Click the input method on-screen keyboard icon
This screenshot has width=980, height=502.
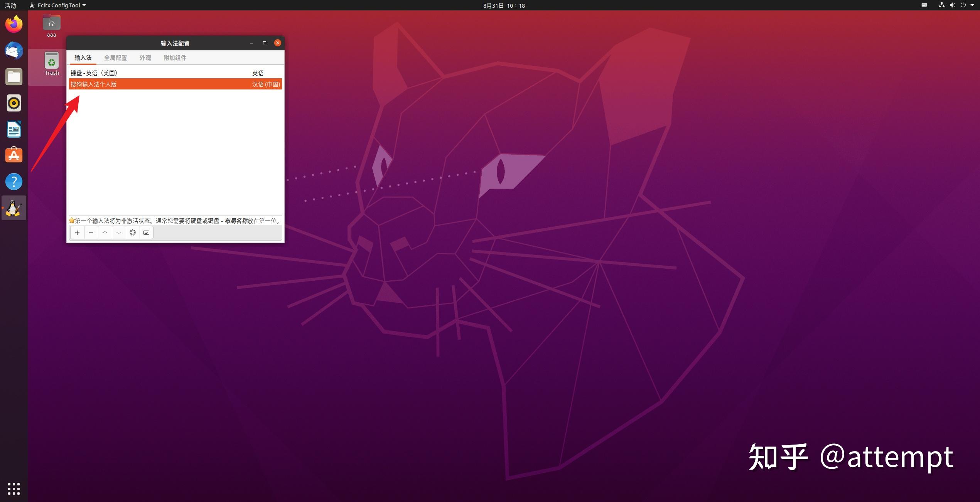click(x=147, y=232)
